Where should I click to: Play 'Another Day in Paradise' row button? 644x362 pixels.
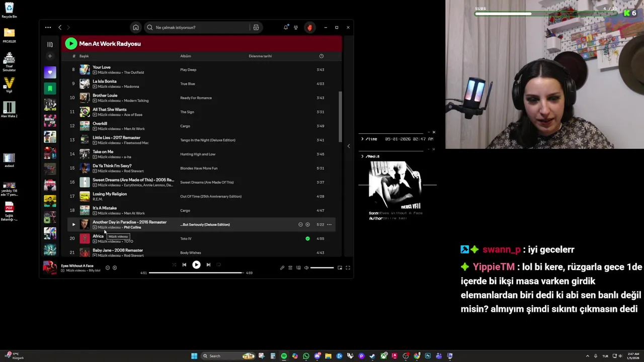(73, 225)
